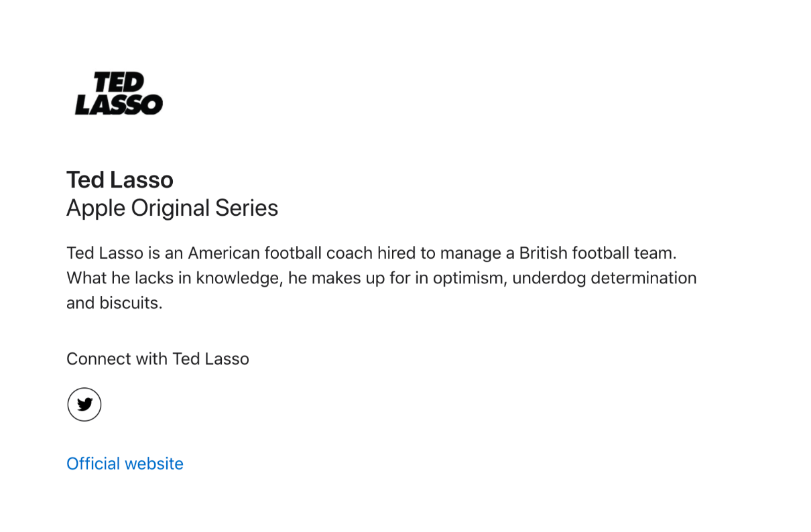
Task: Click the word 'Apple' in the subtitle
Action: [x=96, y=208]
